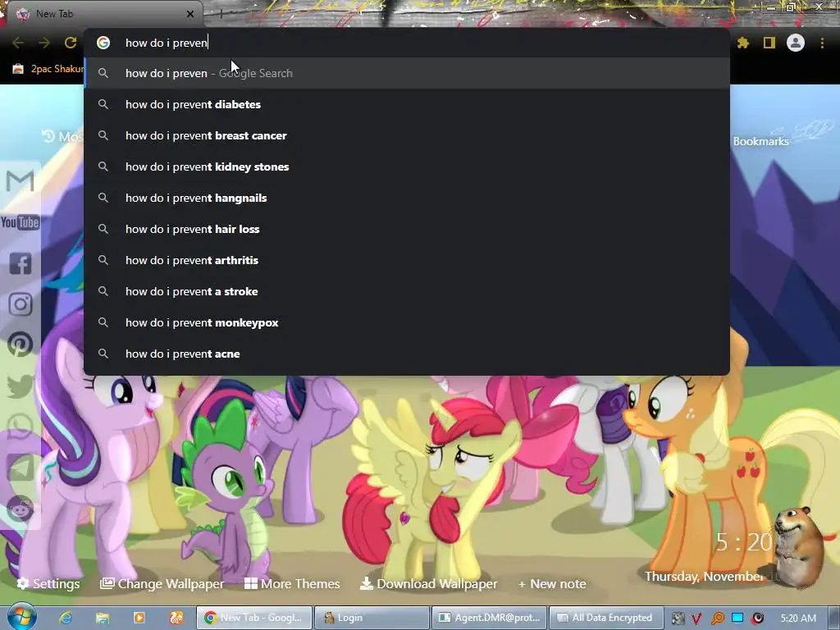Open Twitter shortcut in the sidebar
This screenshot has width=840, height=630.
coord(21,386)
